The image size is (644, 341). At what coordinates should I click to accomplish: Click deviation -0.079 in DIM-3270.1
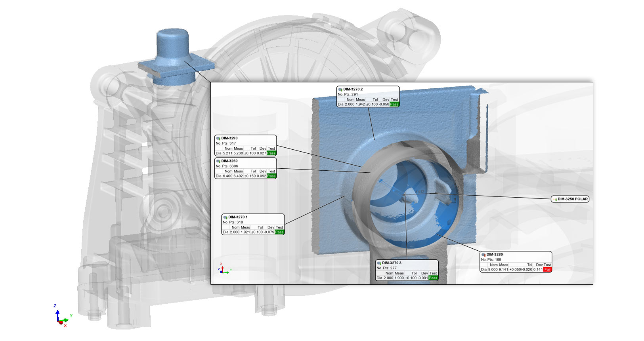(x=269, y=232)
